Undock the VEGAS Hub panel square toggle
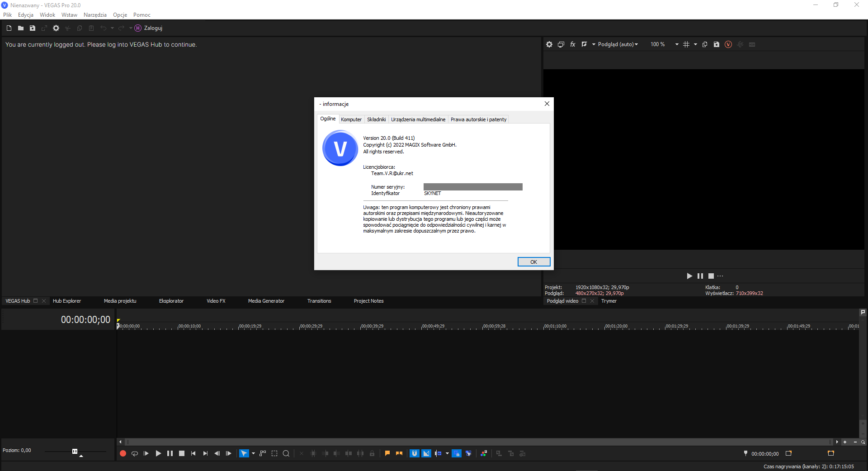 [x=36, y=301]
